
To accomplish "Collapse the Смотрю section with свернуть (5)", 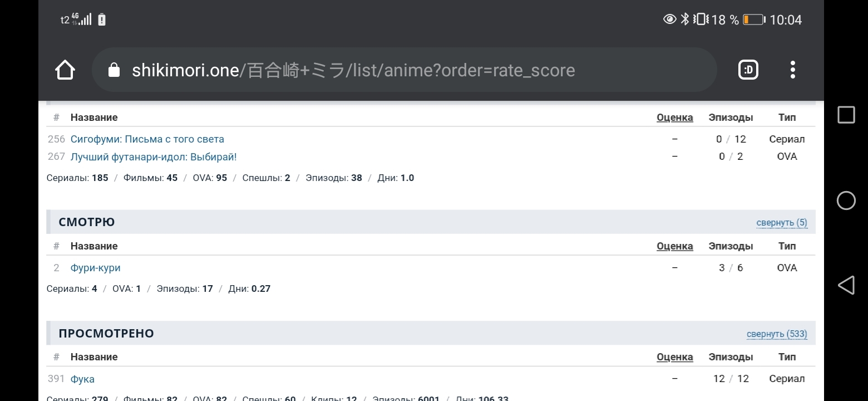I will tap(781, 223).
